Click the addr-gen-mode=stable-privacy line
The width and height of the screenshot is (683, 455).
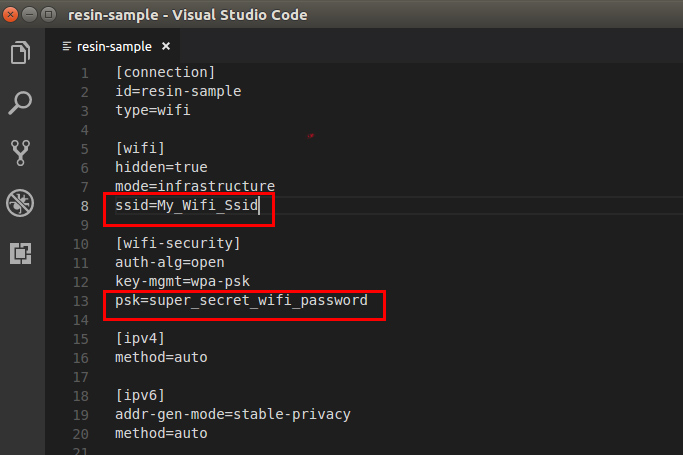click(233, 414)
